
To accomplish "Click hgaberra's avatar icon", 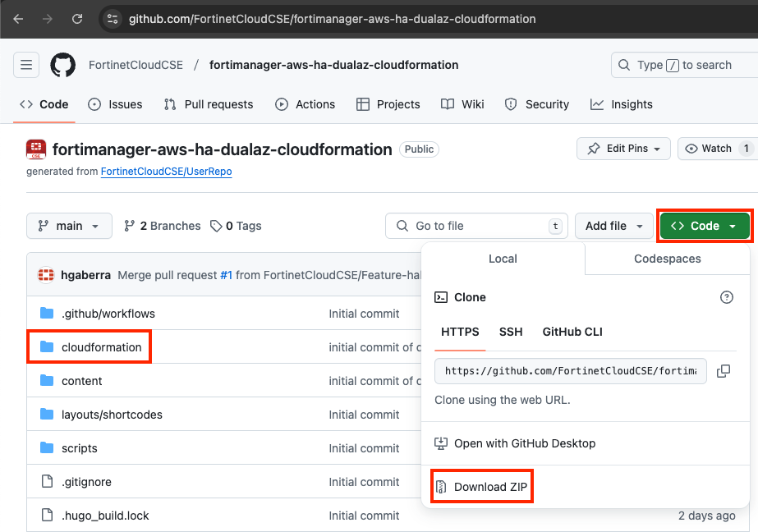I will (46, 275).
